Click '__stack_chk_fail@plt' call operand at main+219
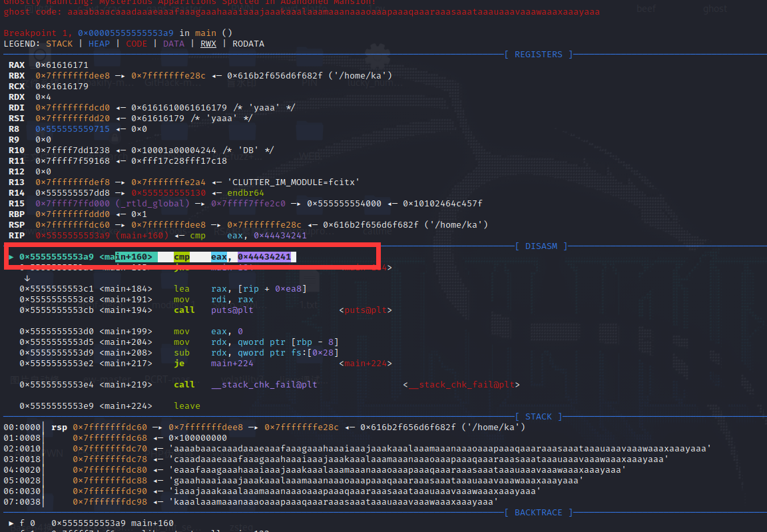This screenshot has height=532, width=767. pyautogui.click(x=264, y=385)
